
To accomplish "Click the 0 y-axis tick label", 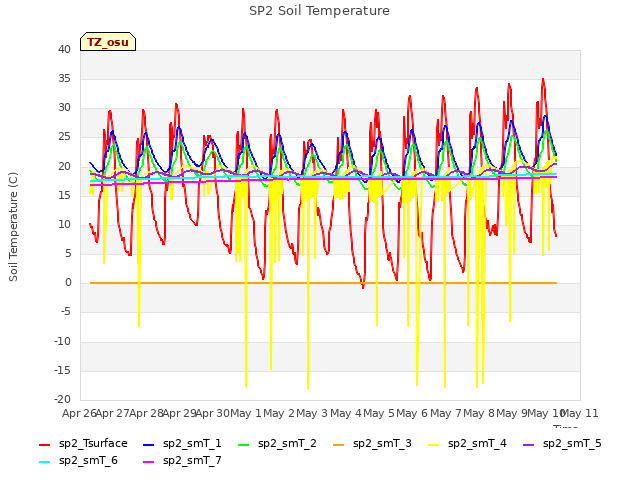I will (x=68, y=283).
